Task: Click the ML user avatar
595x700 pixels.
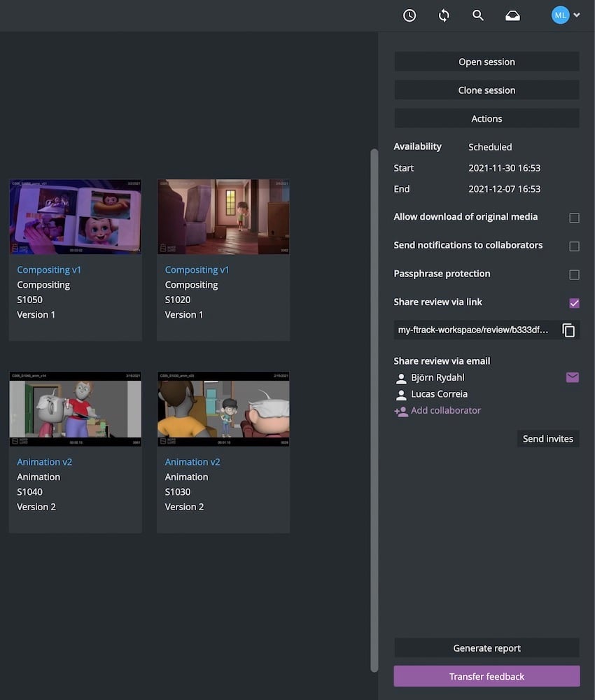Action: (x=560, y=15)
